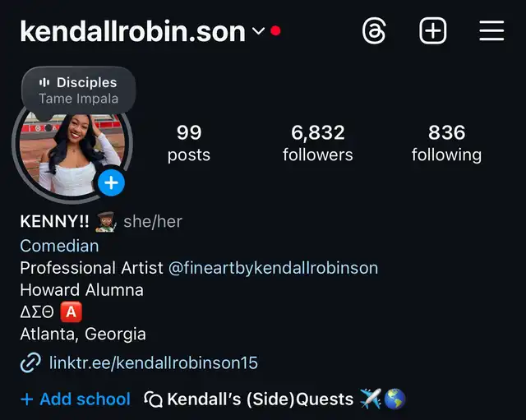Tap the create new post plus icon
The width and height of the screenshot is (526, 420).
tap(433, 31)
